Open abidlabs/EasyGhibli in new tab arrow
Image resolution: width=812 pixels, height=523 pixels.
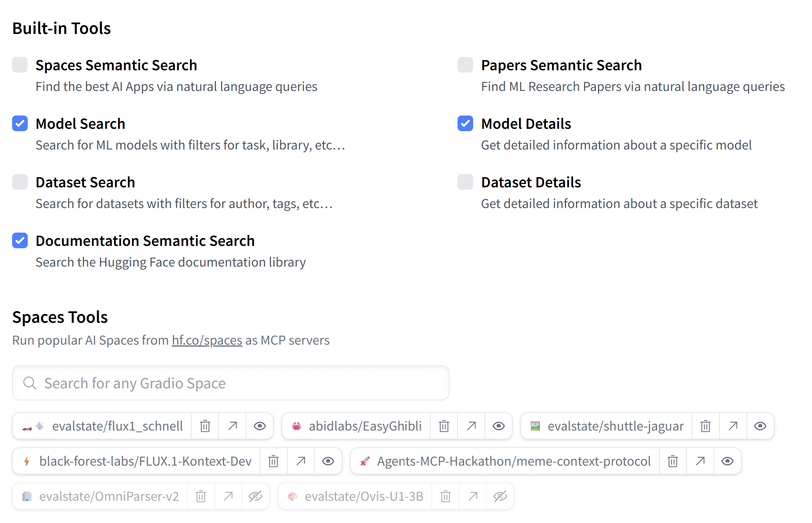(471, 426)
